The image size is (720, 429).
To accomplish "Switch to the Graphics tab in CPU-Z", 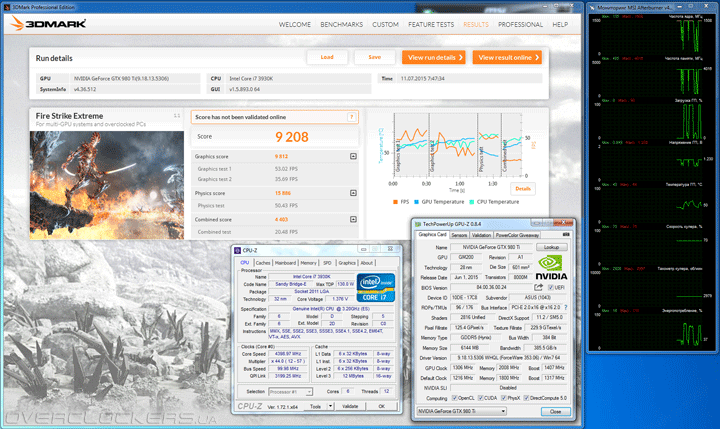I will click(347, 263).
